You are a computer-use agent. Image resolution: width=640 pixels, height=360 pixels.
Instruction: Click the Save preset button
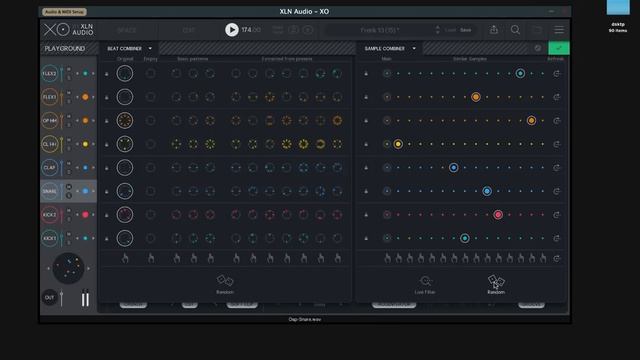click(x=466, y=30)
